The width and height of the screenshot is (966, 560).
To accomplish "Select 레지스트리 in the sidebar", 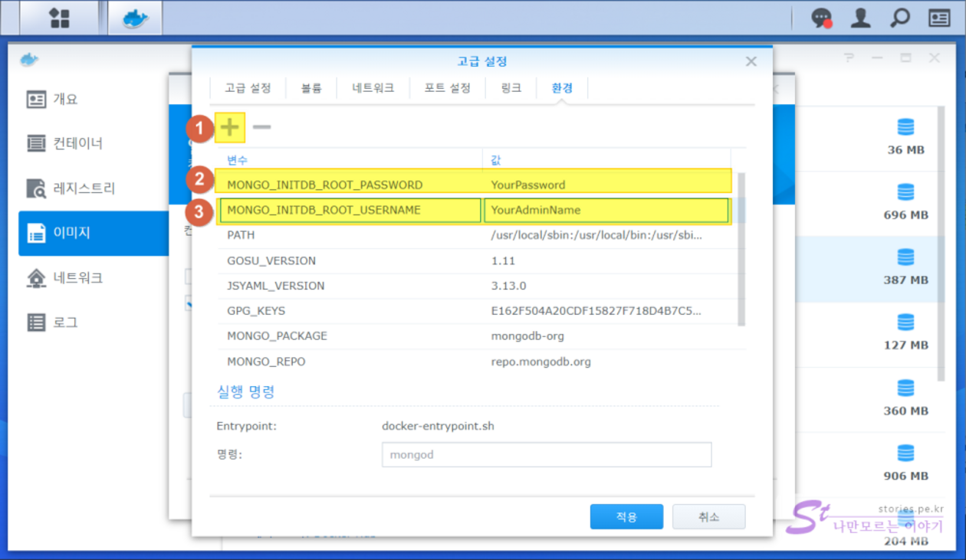I will click(x=84, y=188).
